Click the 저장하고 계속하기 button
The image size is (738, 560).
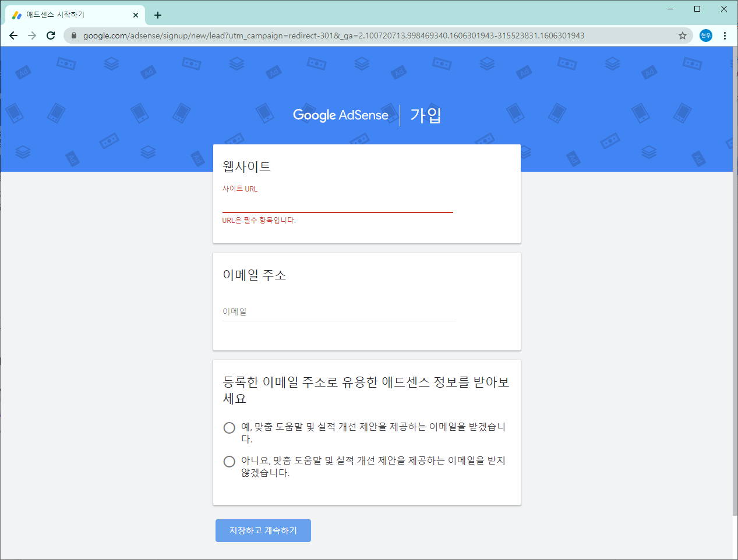[263, 530]
